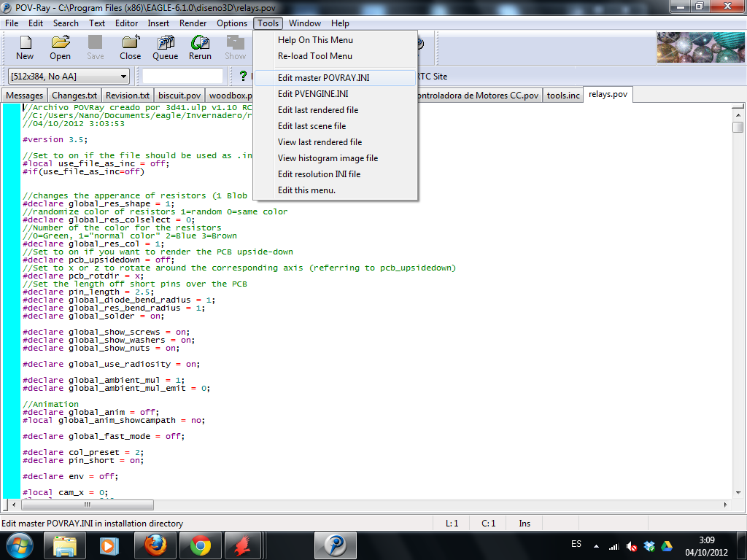Click the network signal tray icon
747x560 pixels.
[614, 546]
